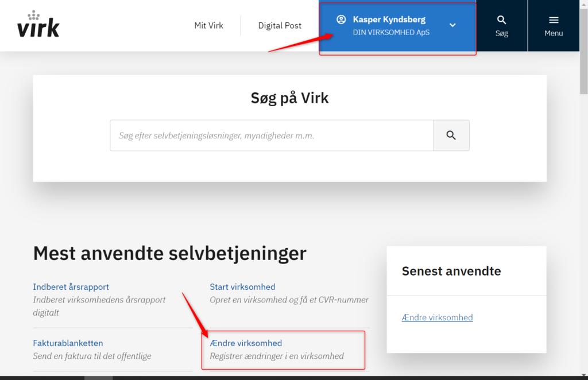
Task: Click 'Send en faktura til det offentlige' text
Action: coord(92,356)
